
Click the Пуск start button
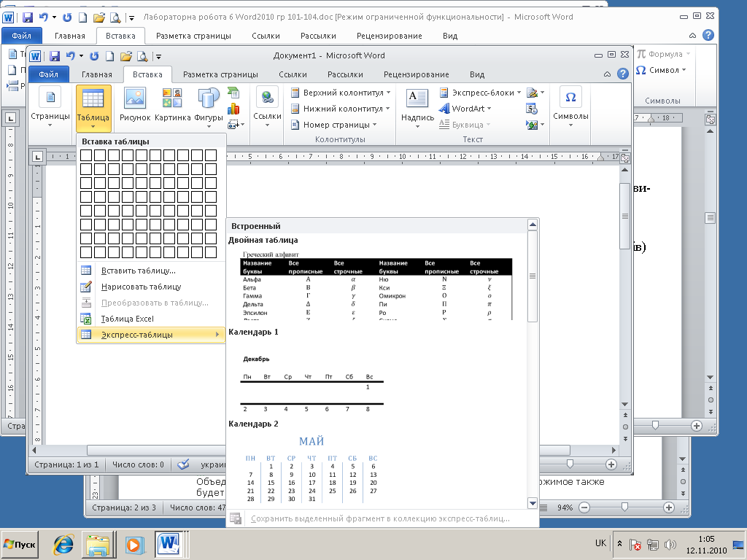pos(20,544)
